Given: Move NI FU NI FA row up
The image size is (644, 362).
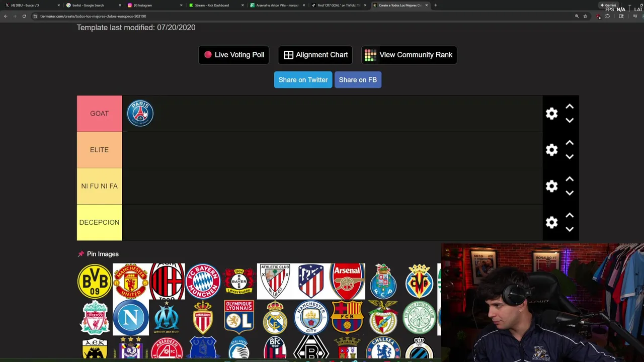Looking at the screenshot, I should (x=570, y=179).
